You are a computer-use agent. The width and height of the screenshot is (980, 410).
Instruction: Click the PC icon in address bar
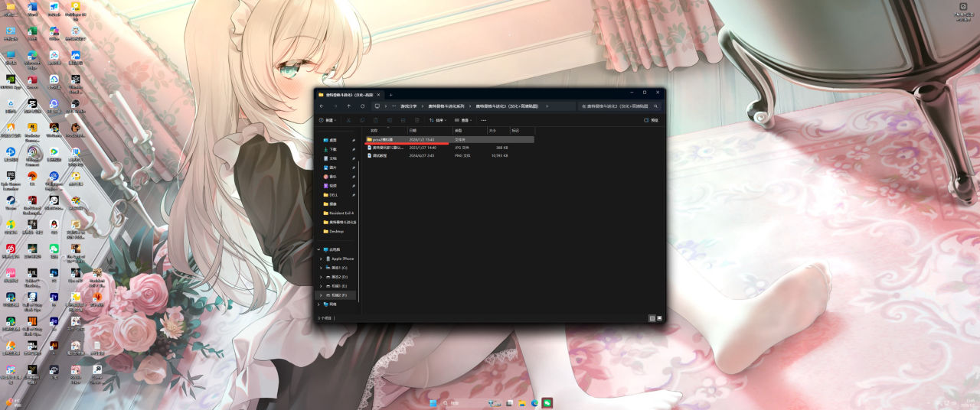pos(377,106)
